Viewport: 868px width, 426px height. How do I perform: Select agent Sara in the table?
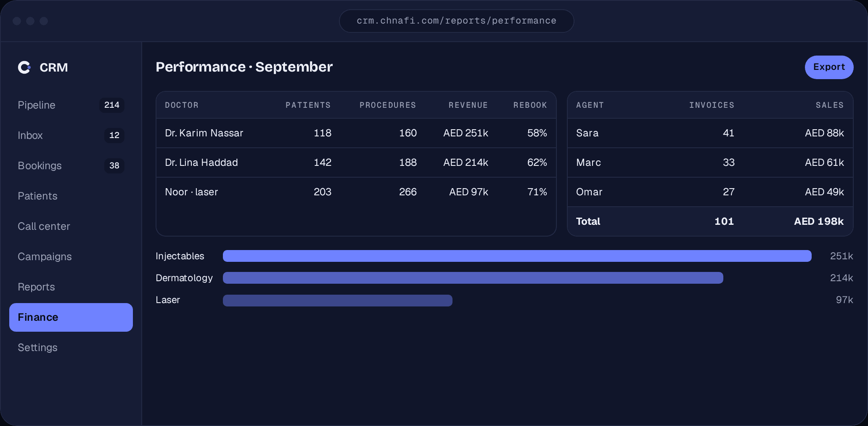pos(587,133)
